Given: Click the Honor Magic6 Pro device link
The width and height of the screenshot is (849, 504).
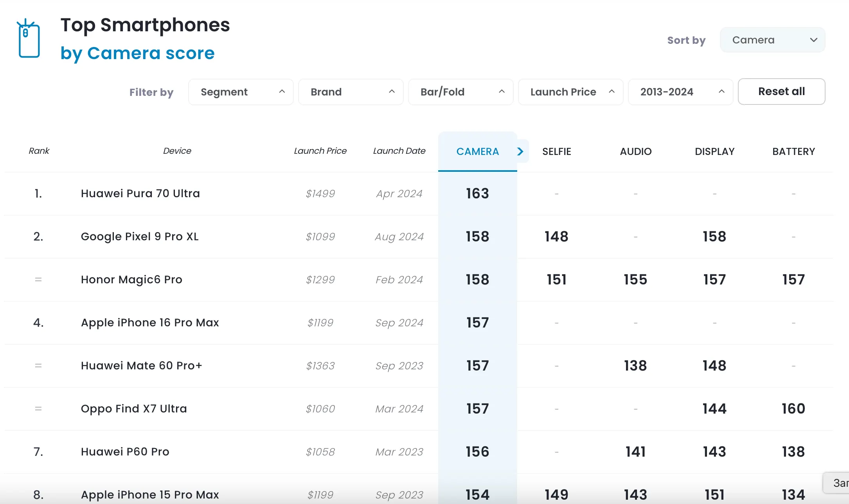Looking at the screenshot, I should click(131, 279).
